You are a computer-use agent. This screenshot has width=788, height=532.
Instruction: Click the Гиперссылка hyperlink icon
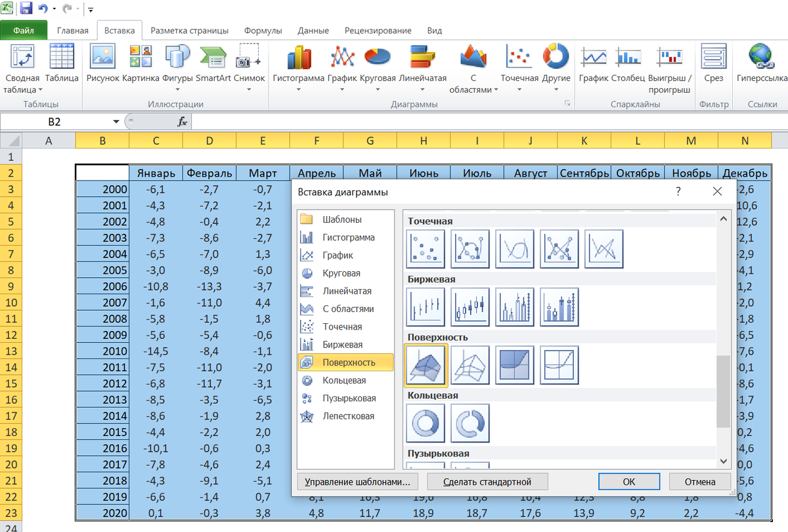coord(762,56)
